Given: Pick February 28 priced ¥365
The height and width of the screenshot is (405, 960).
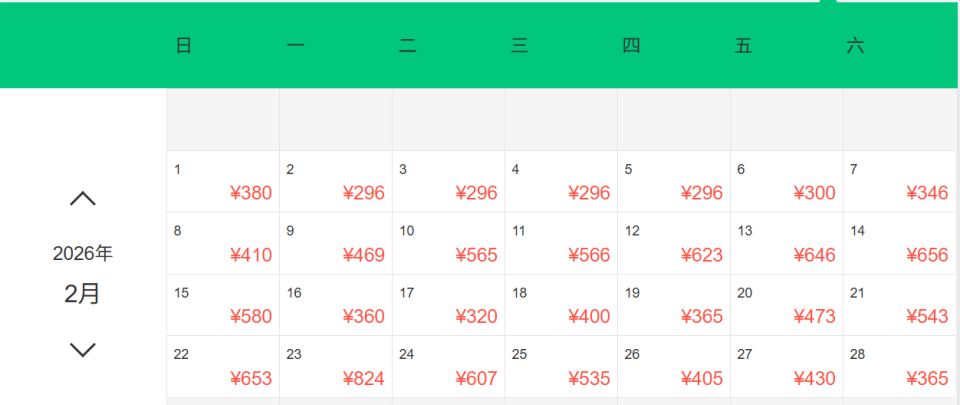Looking at the screenshot, I should pyautogui.click(x=900, y=367).
